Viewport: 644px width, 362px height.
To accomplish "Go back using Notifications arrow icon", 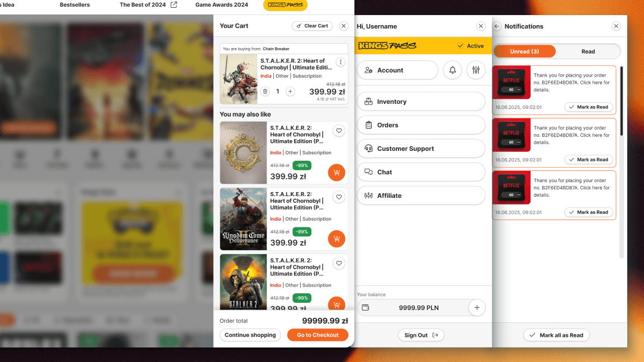I will [x=497, y=26].
